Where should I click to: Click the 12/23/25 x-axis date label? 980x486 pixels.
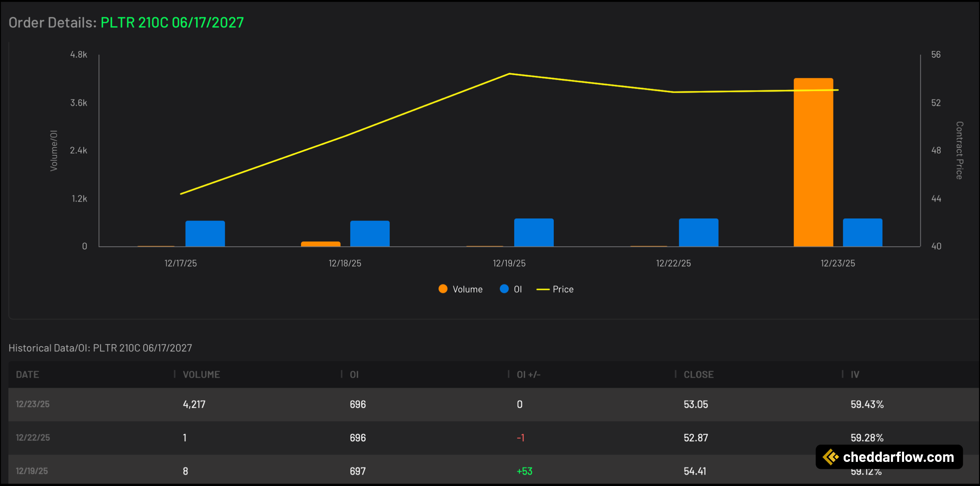point(838,263)
